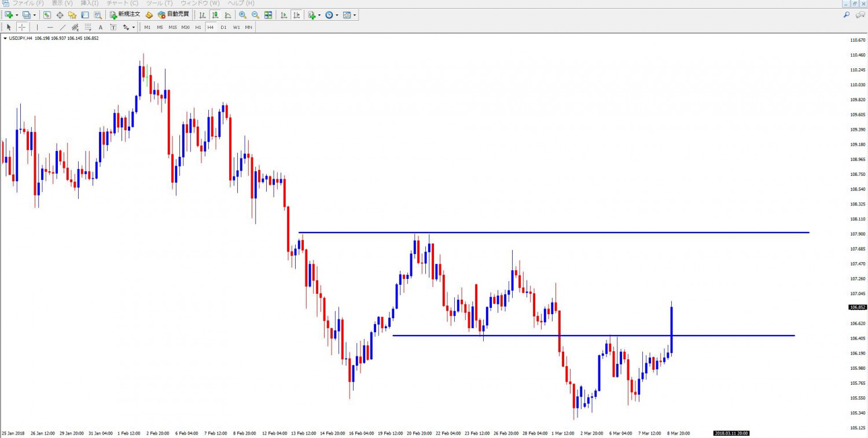Open the 表示 (V) menu
Screen dimensions: 868x438
click(62, 3)
